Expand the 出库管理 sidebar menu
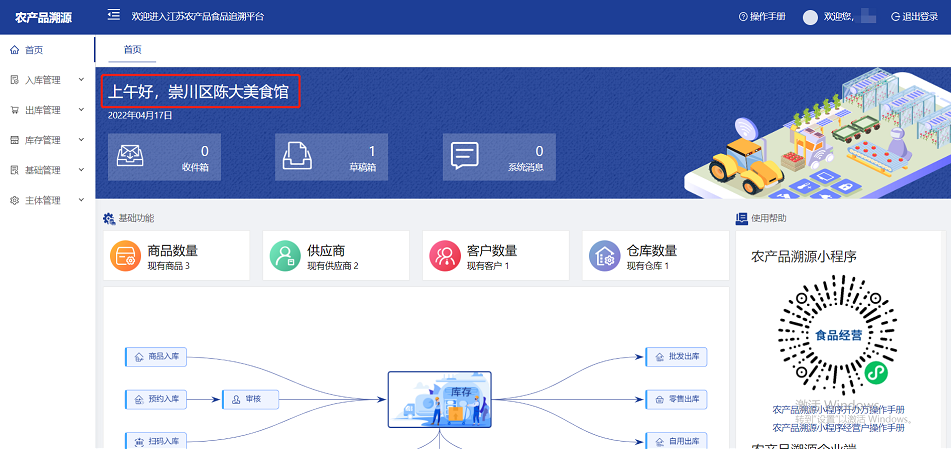The height and width of the screenshot is (449, 951). tap(42, 110)
